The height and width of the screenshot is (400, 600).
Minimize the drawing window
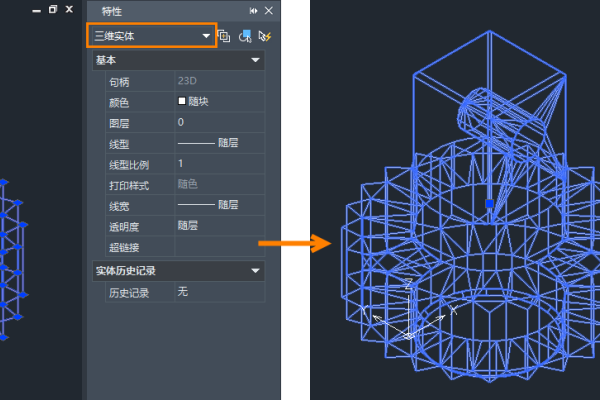[36, 9]
